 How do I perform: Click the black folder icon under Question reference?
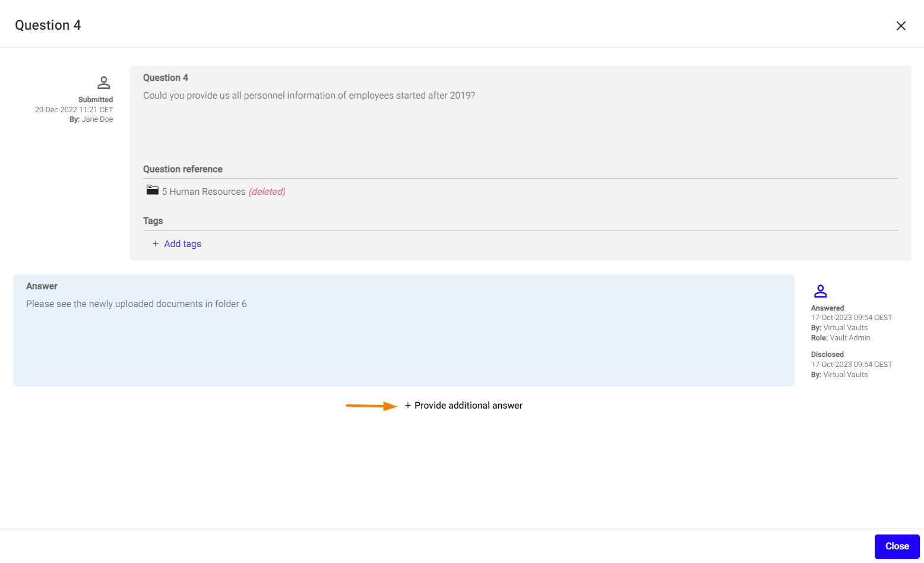(153, 190)
